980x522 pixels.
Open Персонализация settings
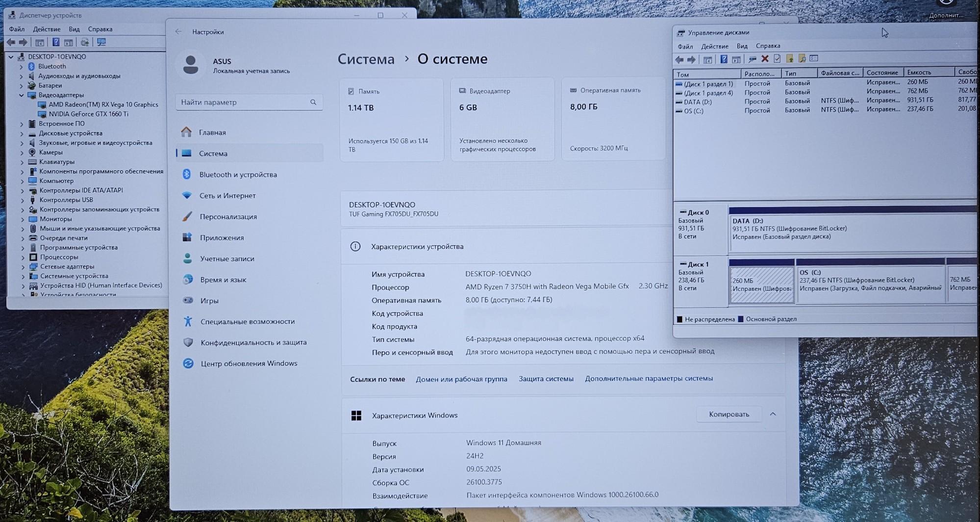pyautogui.click(x=250, y=216)
